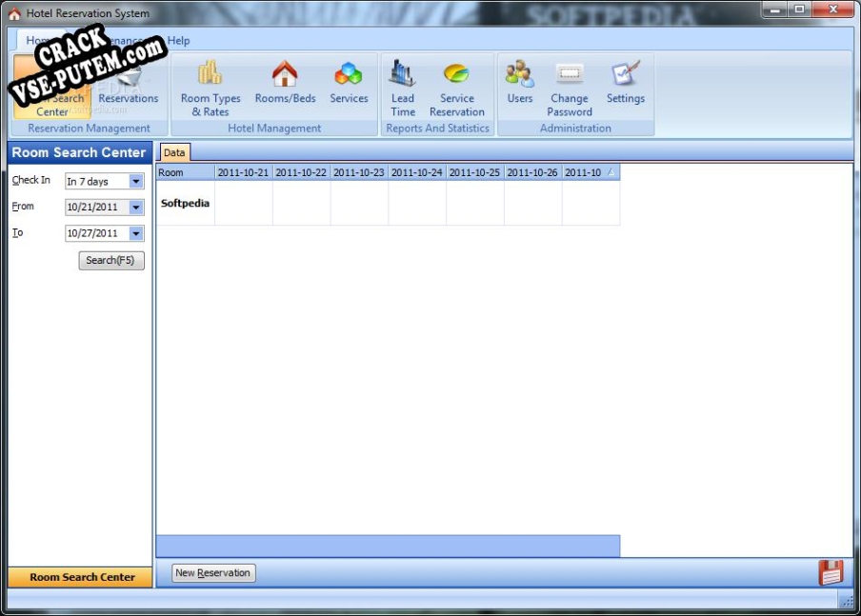
Task: Select the Softpedia room row
Action: (x=185, y=203)
